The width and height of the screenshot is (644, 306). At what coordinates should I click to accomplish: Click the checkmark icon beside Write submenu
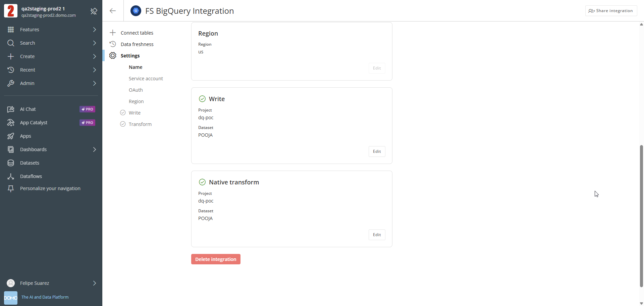click(123, 113)
